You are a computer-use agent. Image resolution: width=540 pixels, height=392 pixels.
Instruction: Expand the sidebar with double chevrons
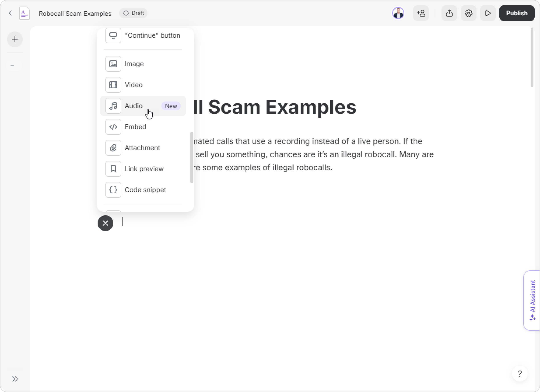coord(15,379)
